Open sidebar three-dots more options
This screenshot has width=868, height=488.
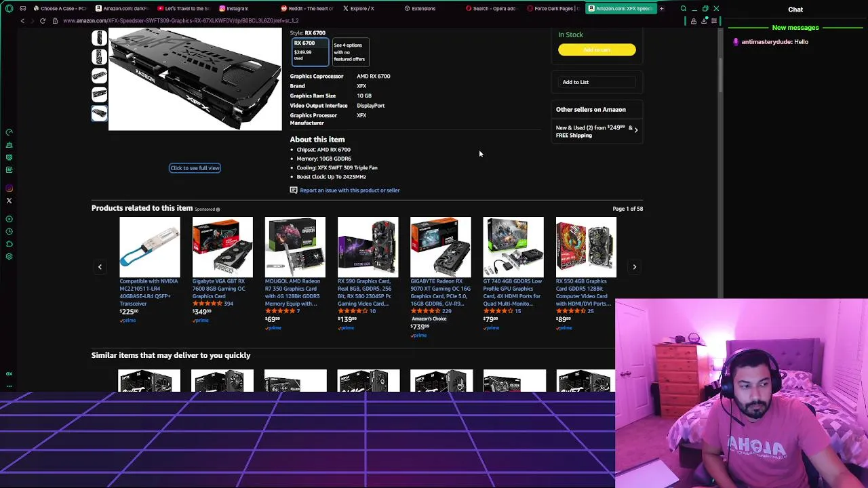pos(9,386)
